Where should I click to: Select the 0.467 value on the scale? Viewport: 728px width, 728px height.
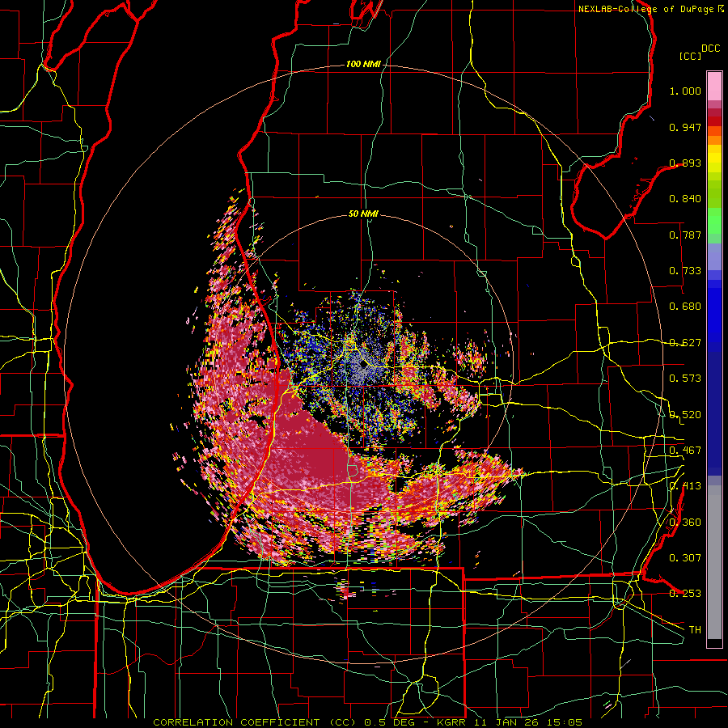coord(685,450)
